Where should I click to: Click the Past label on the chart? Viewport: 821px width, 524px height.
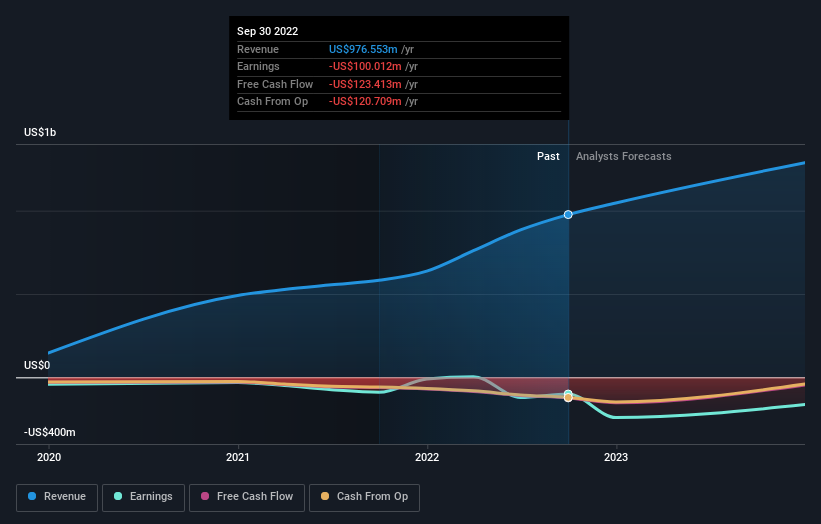pyautogui.click(x=548, y=156)
